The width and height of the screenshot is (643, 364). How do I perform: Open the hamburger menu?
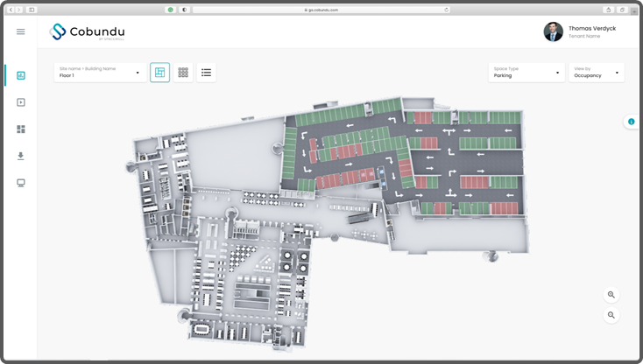point(20,31)
